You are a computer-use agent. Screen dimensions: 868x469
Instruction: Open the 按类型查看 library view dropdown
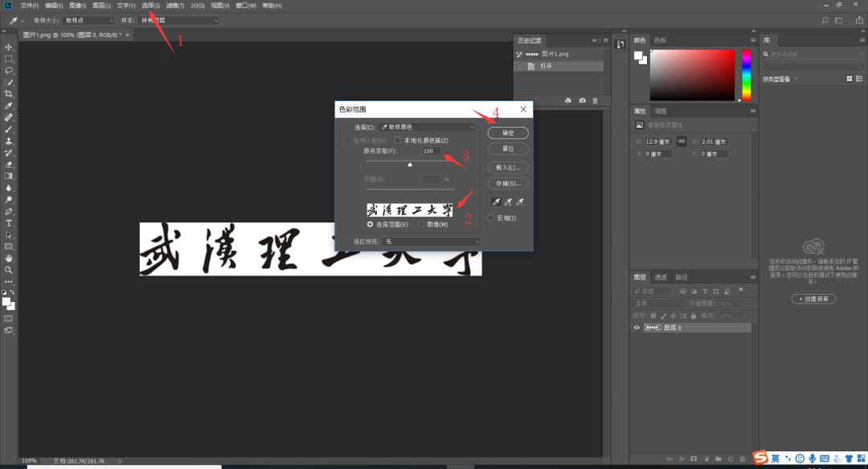click(780, 79)
